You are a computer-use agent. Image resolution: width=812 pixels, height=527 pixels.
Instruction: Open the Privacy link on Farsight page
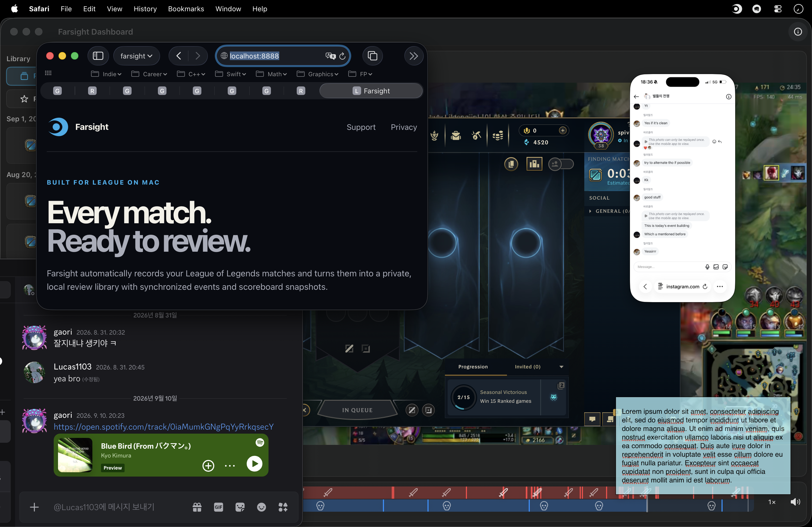404,127
